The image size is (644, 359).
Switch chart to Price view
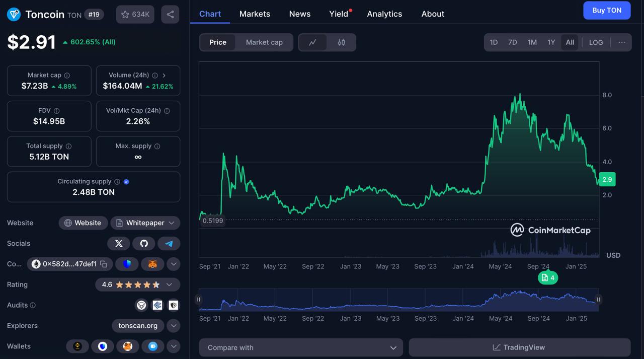pyautogui.click(x=218, y=42)
